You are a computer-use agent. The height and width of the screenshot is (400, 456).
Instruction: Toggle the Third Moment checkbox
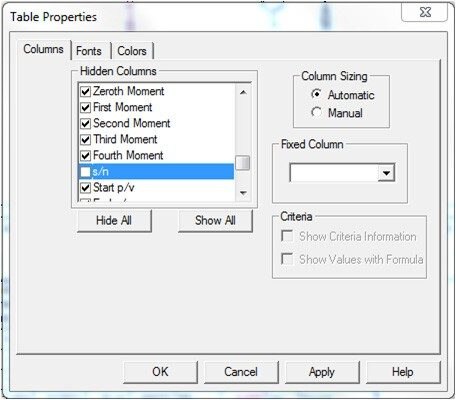click(x=86, y=139)
